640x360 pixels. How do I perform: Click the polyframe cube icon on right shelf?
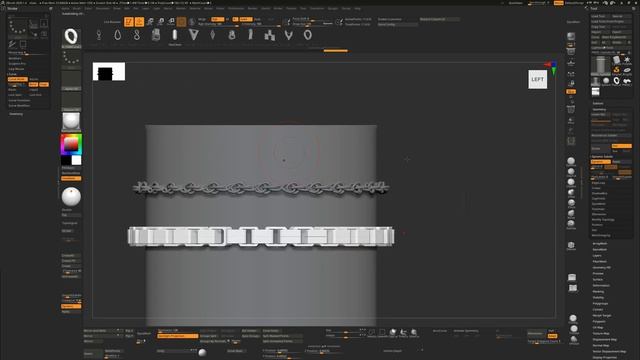pyautogui.click(x=571, y=245)
